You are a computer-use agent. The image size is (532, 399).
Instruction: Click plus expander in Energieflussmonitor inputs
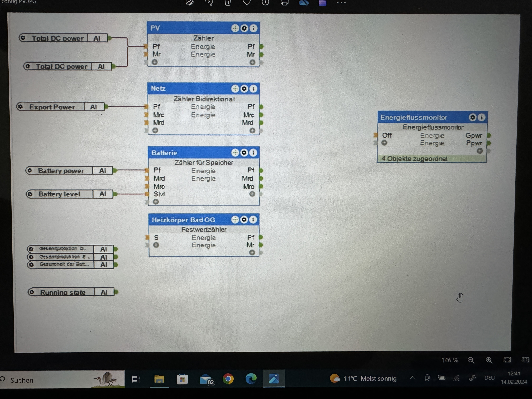384,143
